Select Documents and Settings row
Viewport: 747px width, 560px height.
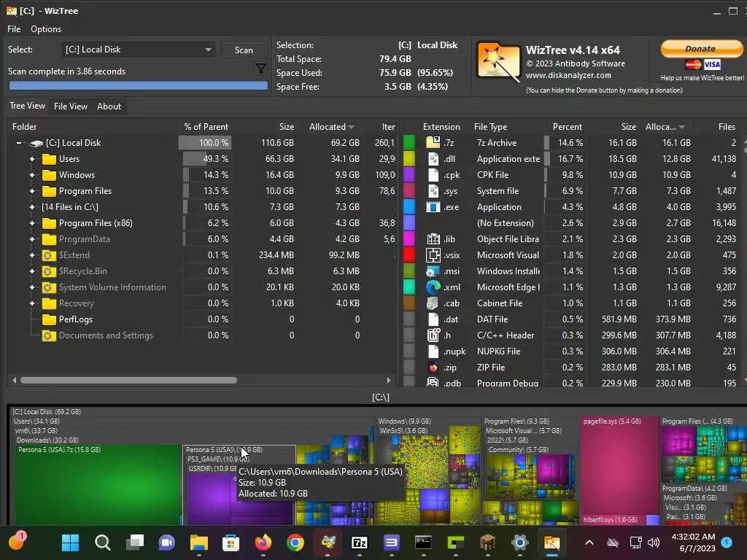point(106,335)
